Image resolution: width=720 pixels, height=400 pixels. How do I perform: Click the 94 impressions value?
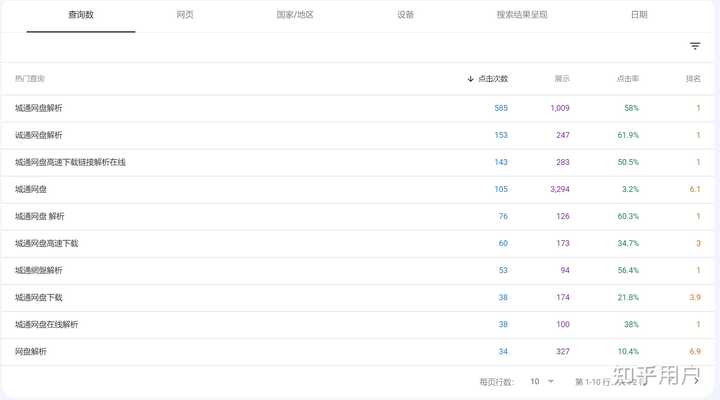tap(565, 270)
